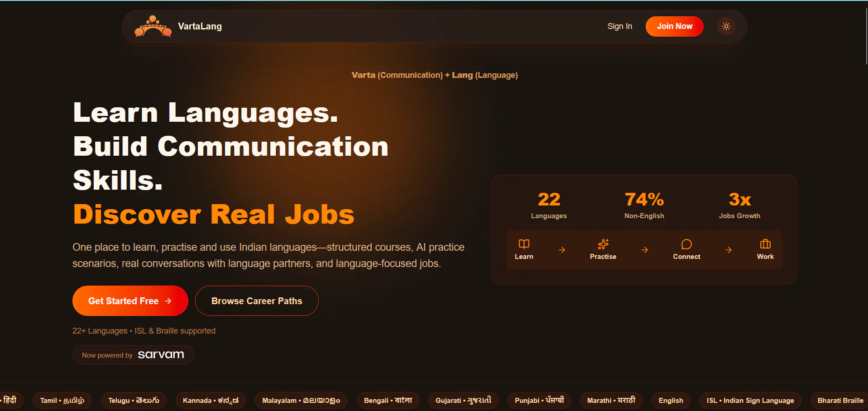Viewport: 868px width, 411px height.
Task: Click the Varta (Communication) + Lang tagline
Action: (x=435, y=75)
